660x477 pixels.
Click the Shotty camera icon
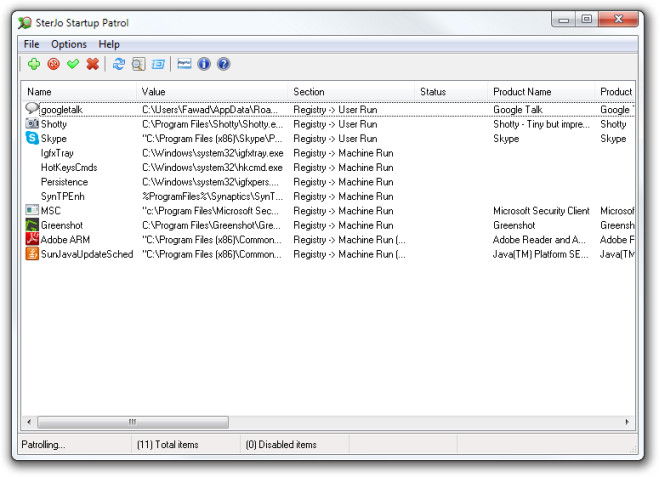[32, 123]
